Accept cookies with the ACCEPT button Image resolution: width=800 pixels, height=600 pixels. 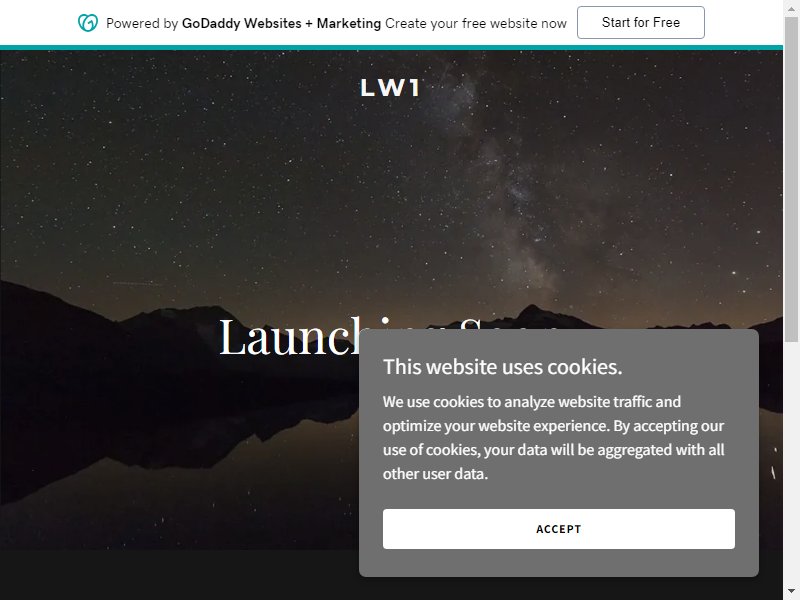[x=559, y=529]
